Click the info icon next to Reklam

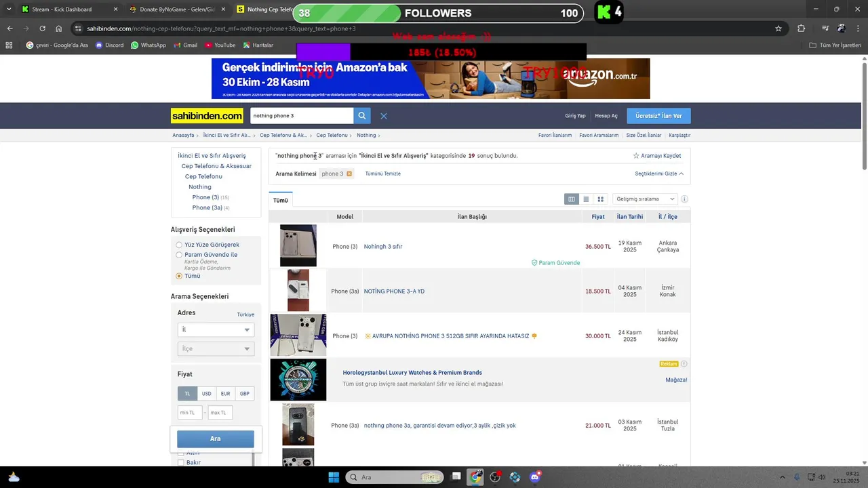(684, 364)
